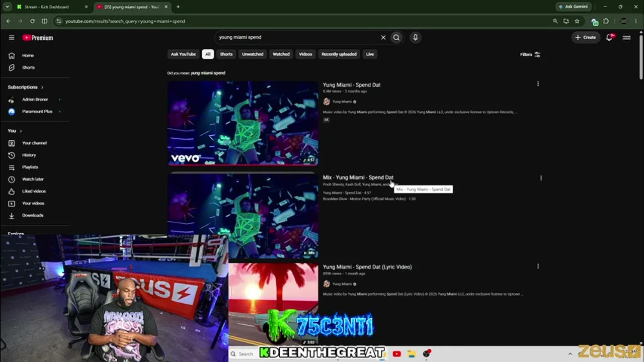Open the Yung Miami - Spend Dat title

(352, 85)
